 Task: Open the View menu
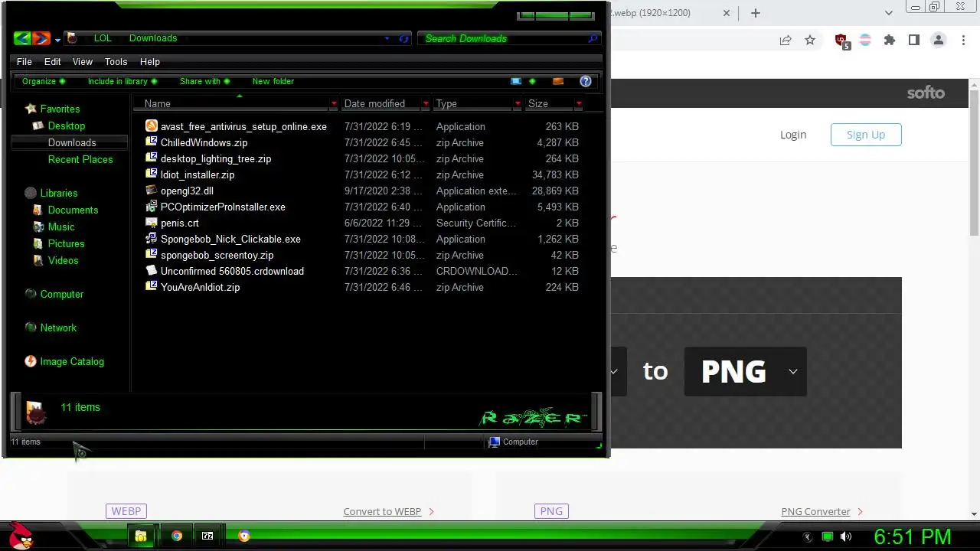coord(83,61)
